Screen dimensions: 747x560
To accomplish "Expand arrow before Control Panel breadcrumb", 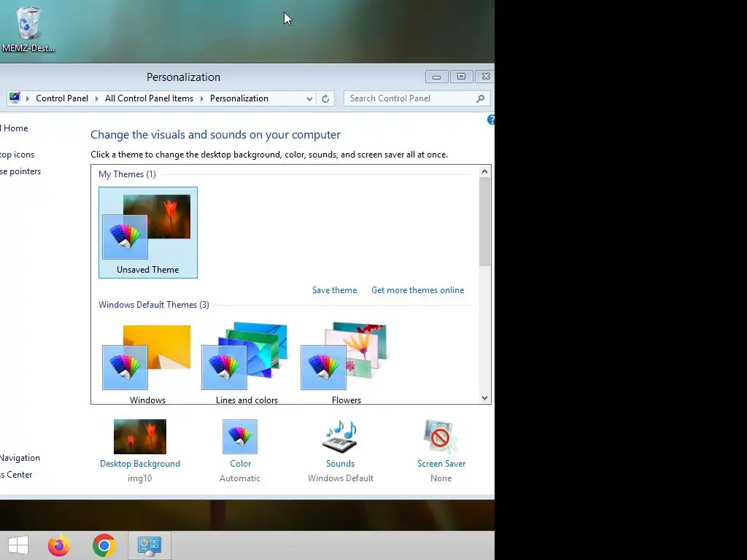I will point(28,98).
